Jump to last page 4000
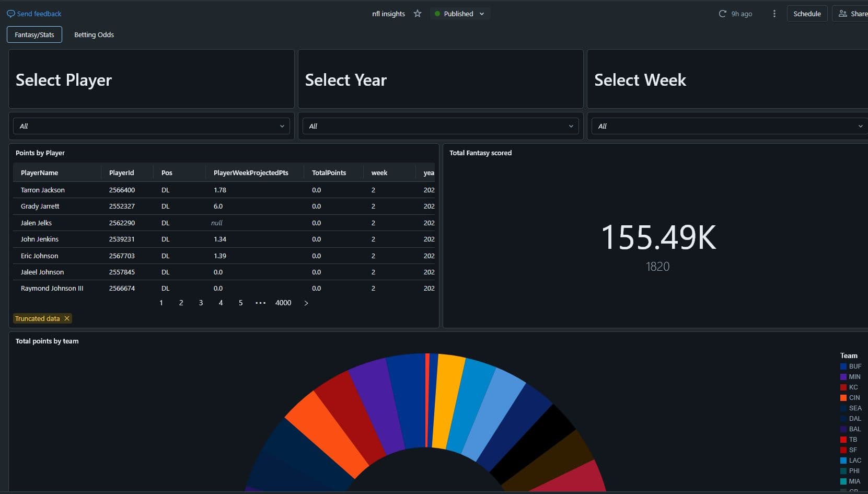 pos(283,303)
